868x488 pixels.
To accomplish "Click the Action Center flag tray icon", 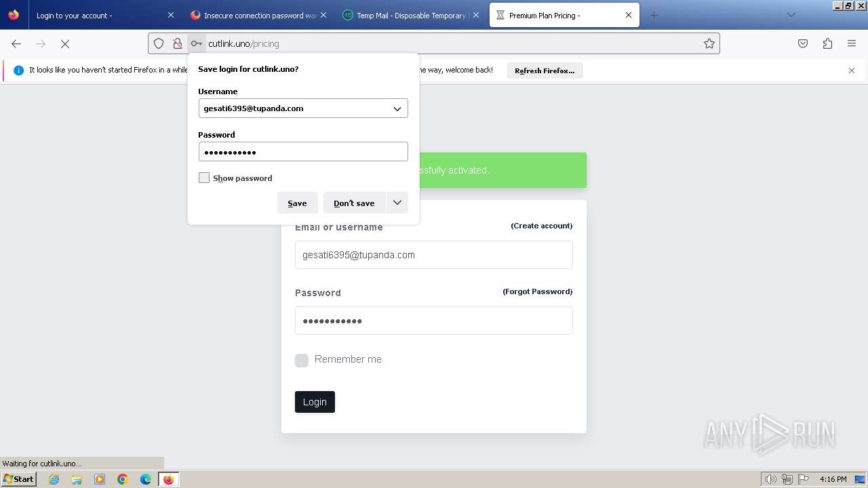I will (803, 479).
